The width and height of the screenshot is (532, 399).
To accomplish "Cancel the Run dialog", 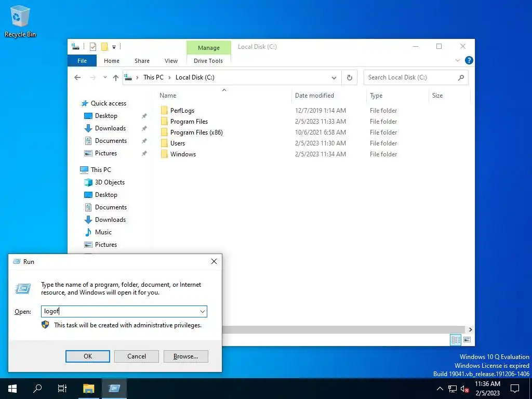I will pyautogui.click(x=137, y=356).
